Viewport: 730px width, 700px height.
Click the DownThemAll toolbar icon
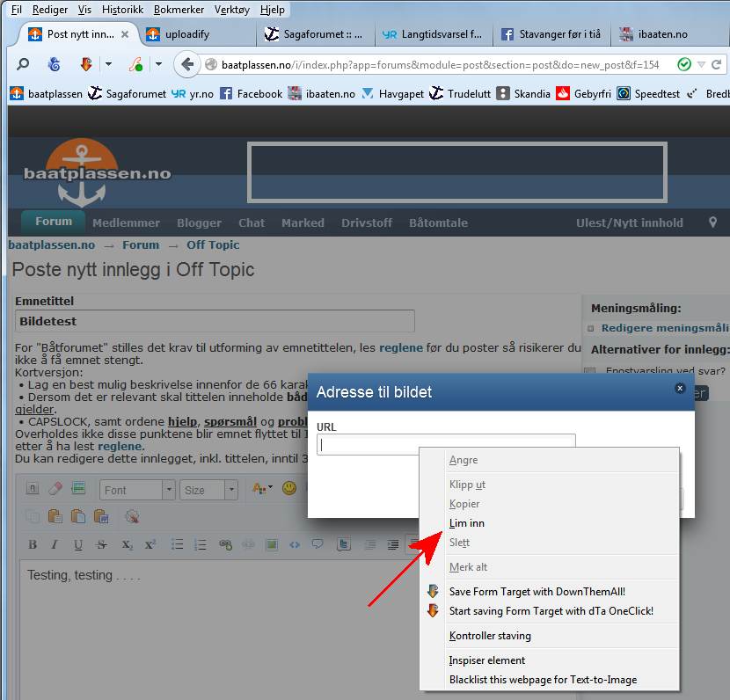pyautogui.click(x=86, y=64)
